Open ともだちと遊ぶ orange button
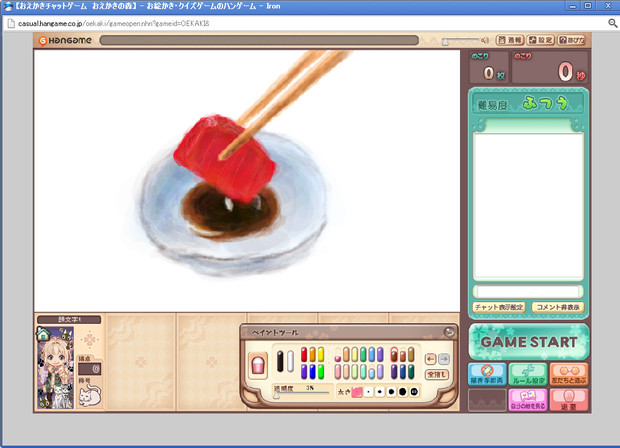This screenshot has height=448, width=620. click(569, 374)
